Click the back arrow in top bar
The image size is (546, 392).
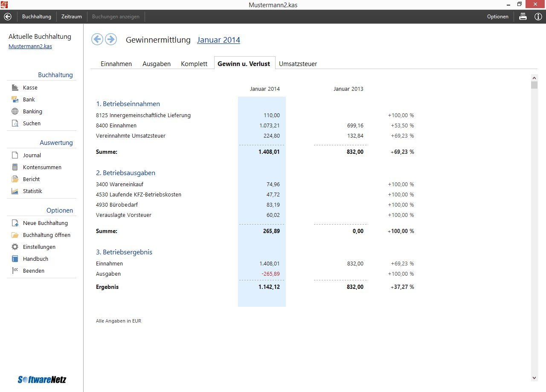(7, 17)
